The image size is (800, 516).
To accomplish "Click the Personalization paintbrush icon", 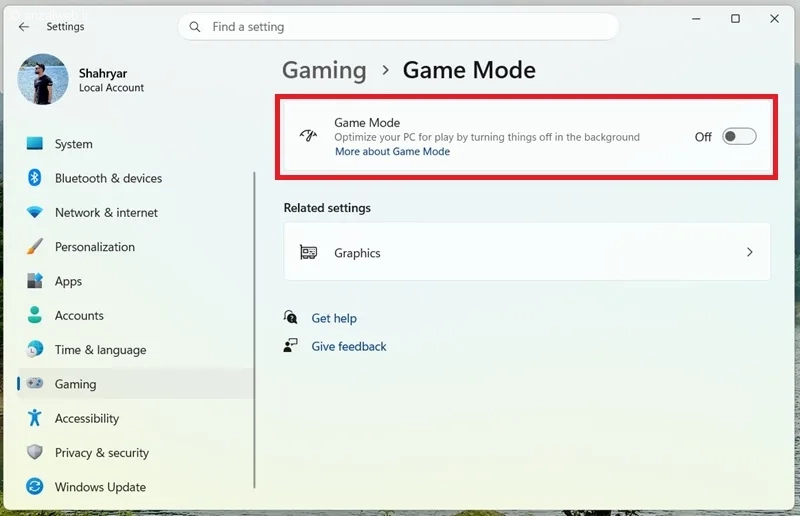I will pos(35,247).
